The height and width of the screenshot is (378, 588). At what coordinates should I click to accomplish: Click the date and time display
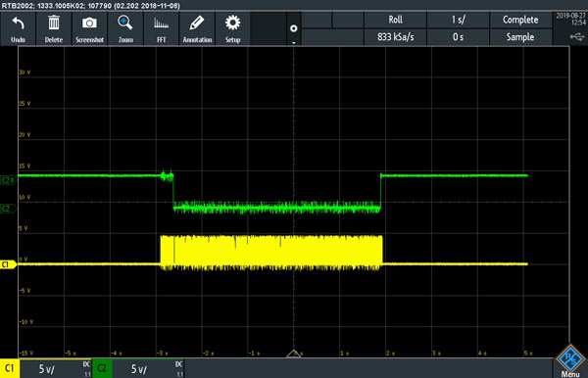570,19
